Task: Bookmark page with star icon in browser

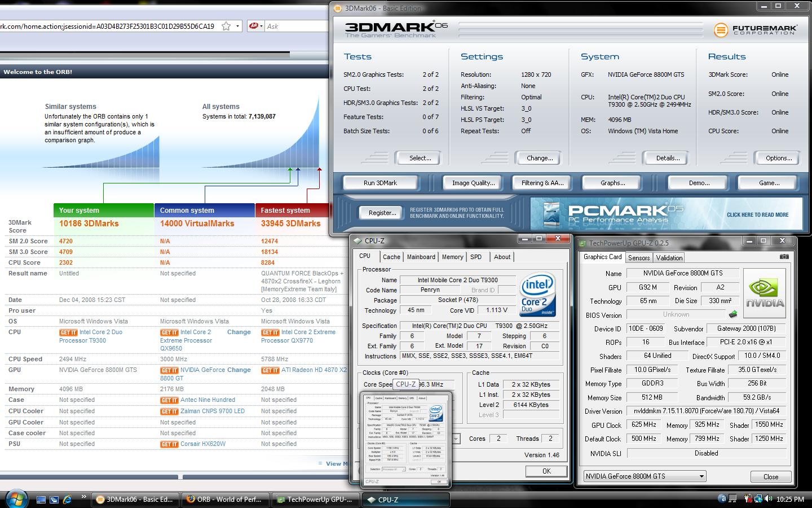Action: [226, 26]
